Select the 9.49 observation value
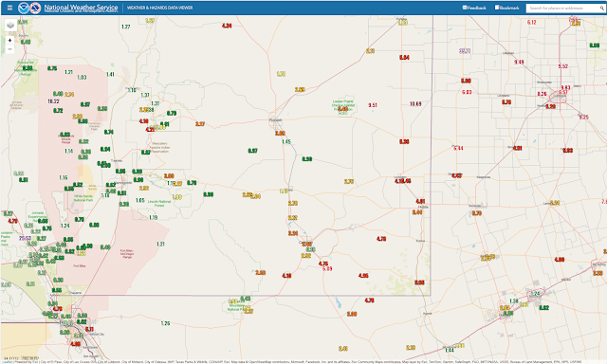Image resolution: width=607 pixels, height=364 pixels. (519, 63)
